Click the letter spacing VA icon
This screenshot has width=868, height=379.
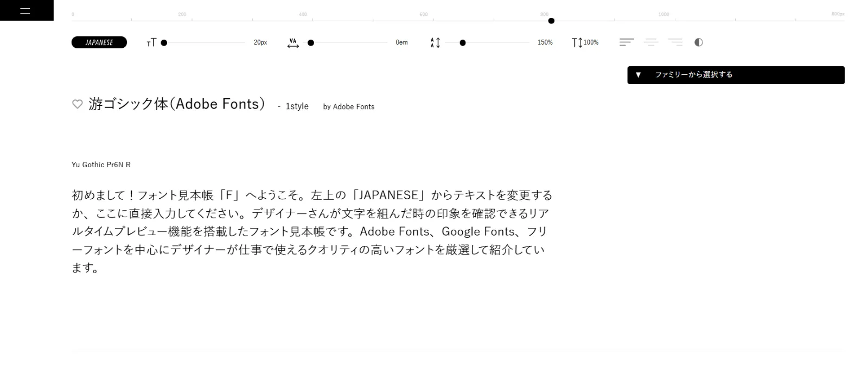coord(293,43)
